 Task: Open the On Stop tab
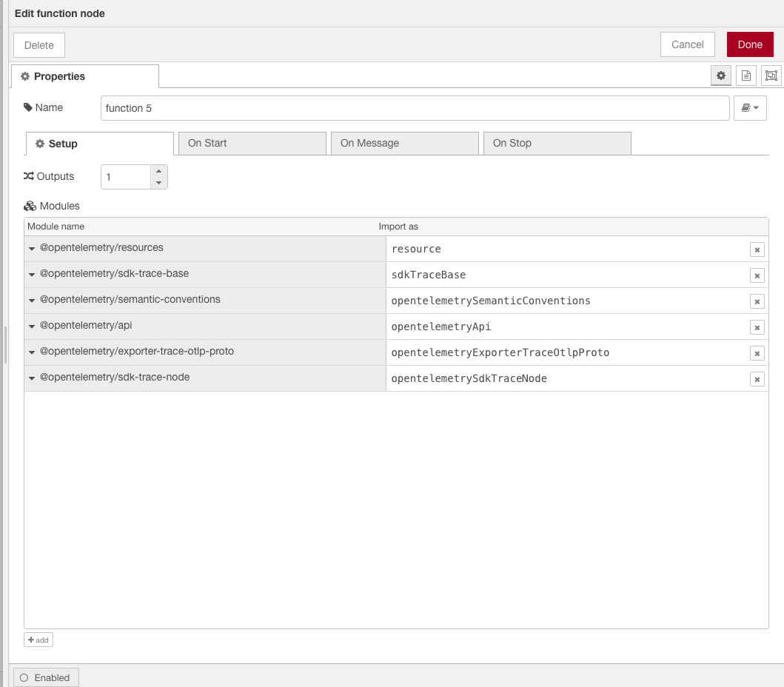[x=557, y=143]
